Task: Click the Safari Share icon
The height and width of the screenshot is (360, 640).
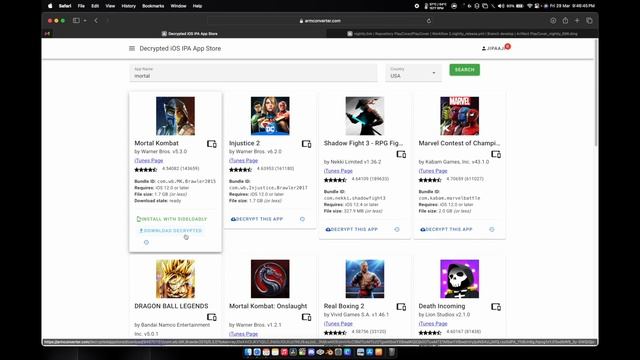Action: [x=565, y=20]
